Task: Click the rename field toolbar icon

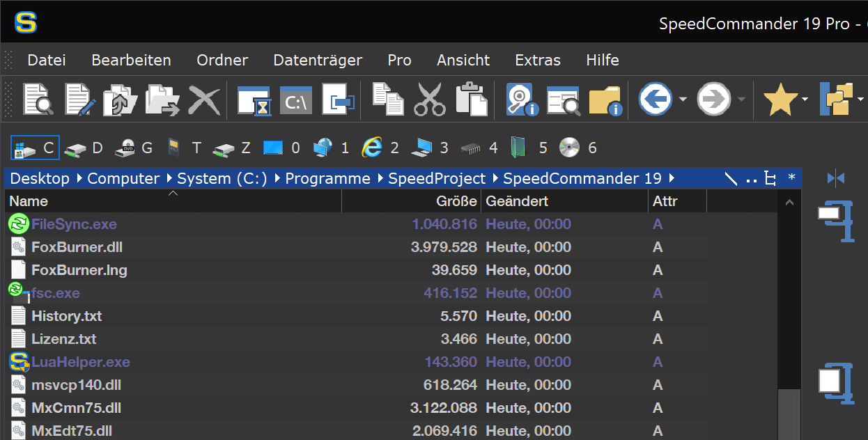Action: (x=339, y=100)
